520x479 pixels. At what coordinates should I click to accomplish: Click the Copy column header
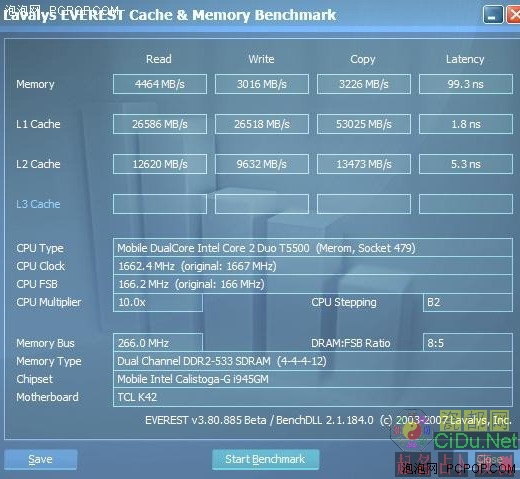point(363,59)
